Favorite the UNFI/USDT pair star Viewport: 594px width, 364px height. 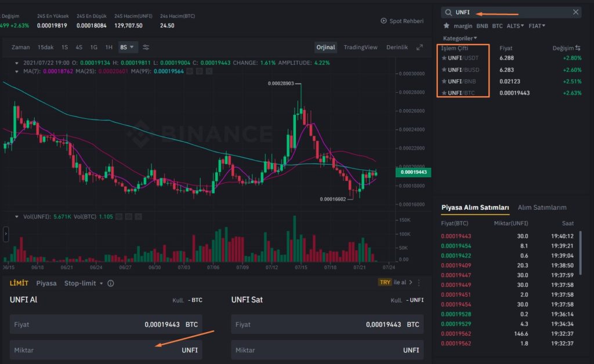click(x=444, y=58)
